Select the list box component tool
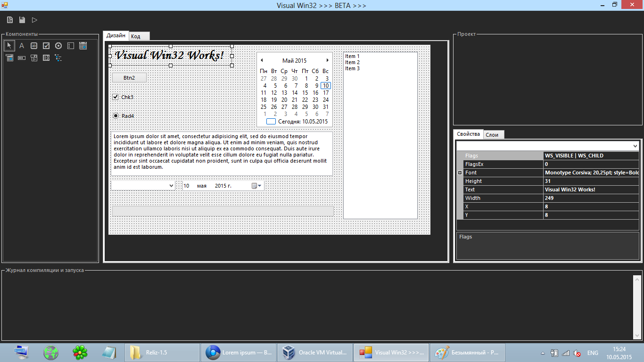Viewport: 644px width, 362px height. 46,58
